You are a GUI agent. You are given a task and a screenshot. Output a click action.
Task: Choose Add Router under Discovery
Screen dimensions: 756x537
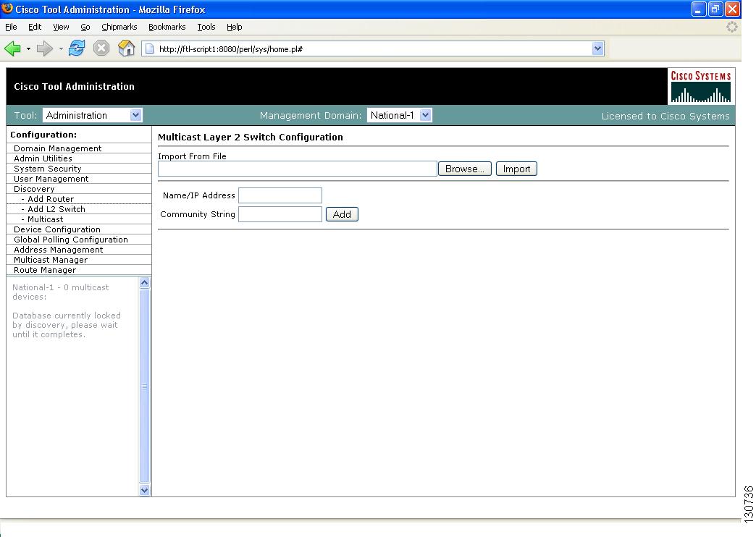[x=51, y=199]
